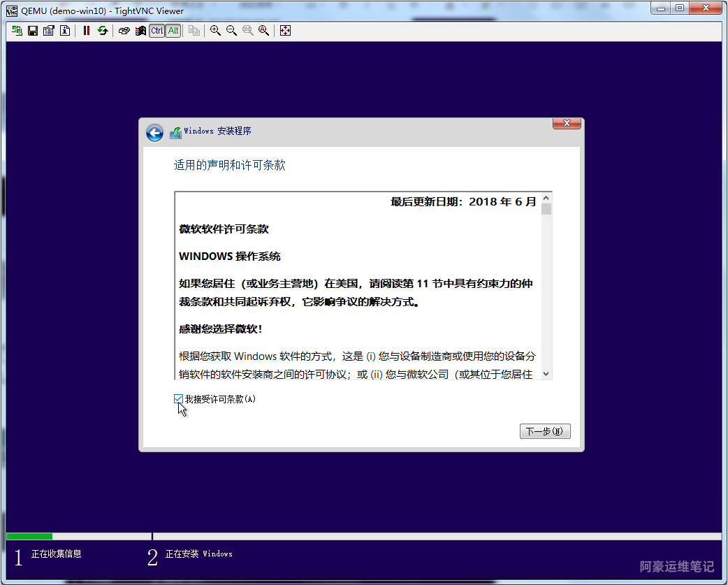Screen dimensions: 728x585
Task: Click the 下一步(N) button
Action: [545, 431]
